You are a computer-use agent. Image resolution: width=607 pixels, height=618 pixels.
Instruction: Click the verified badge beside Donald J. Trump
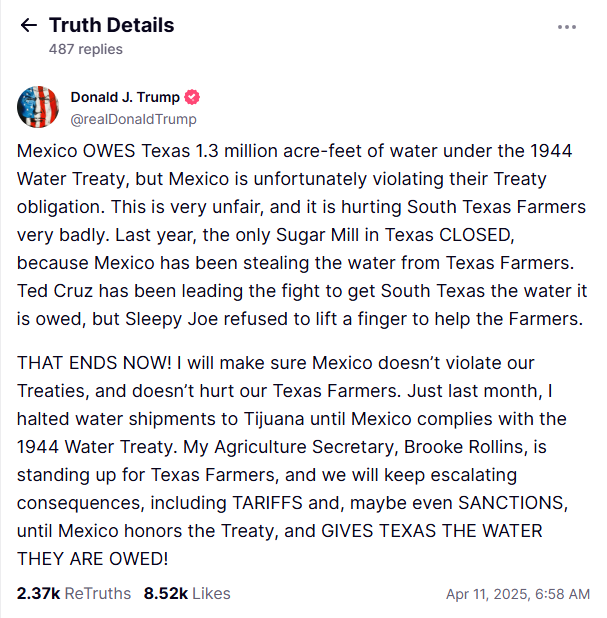click(192, 97)
